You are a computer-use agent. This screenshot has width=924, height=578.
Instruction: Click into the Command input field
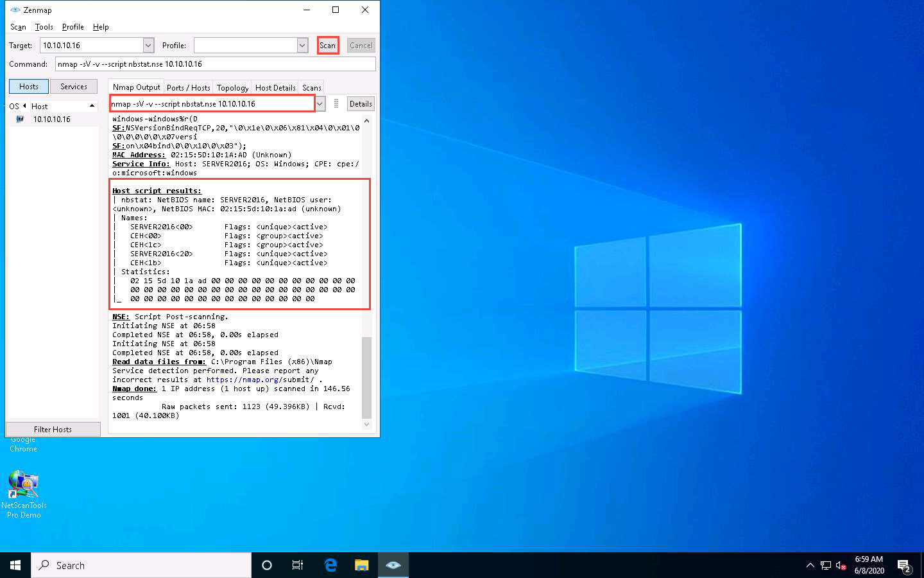(x=216, y=64)
